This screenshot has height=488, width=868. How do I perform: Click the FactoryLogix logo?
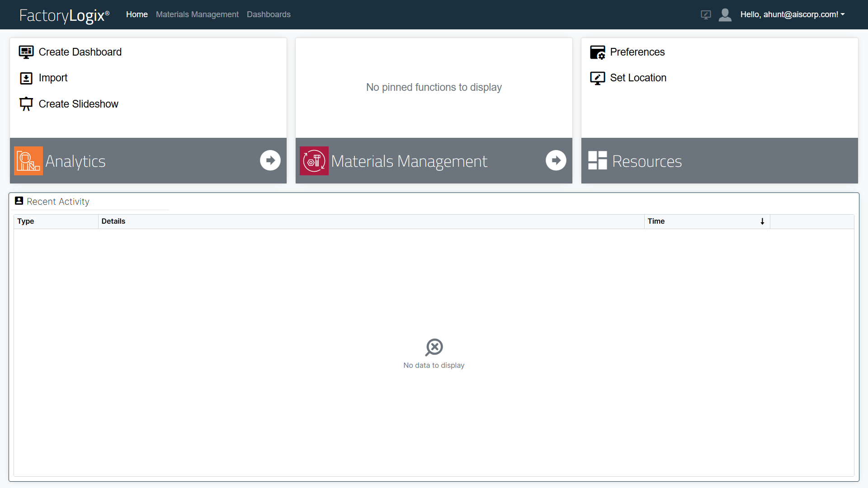point(64,15)
